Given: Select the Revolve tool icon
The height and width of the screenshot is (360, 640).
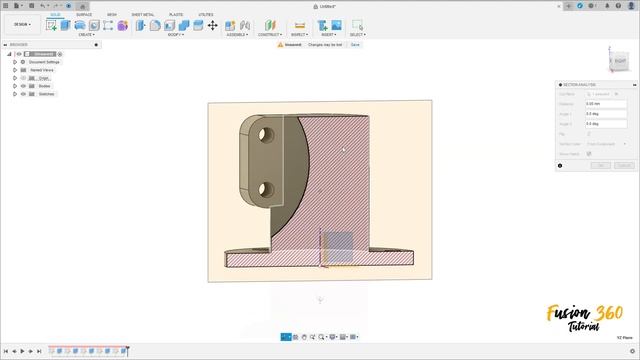Looking at the screenshot, I should tap(80, 25).
